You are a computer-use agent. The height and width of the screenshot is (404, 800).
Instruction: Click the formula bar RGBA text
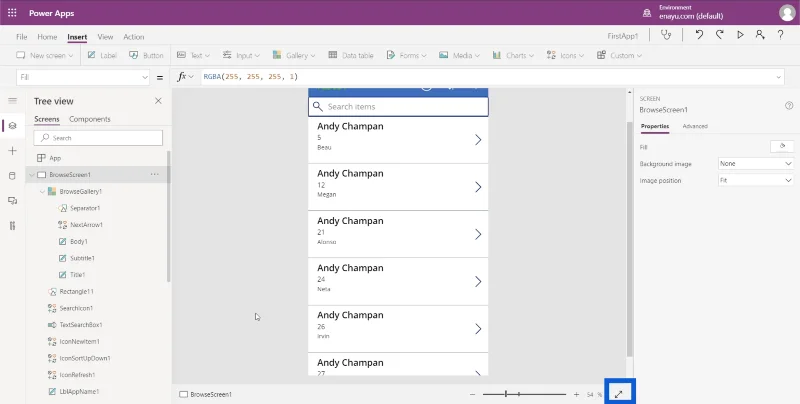[x=251, y=77]
